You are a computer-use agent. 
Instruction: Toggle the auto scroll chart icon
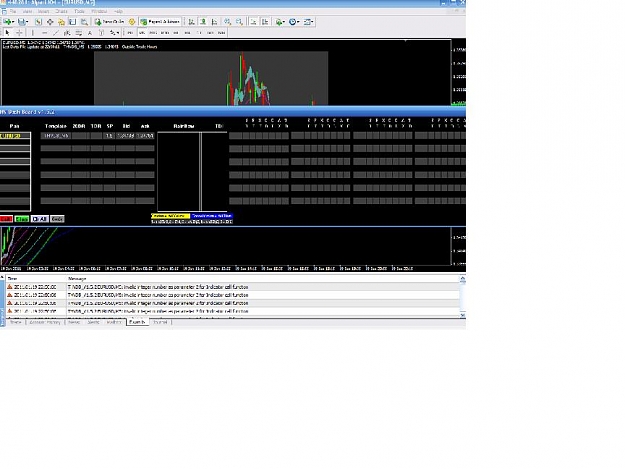point(254,22)
